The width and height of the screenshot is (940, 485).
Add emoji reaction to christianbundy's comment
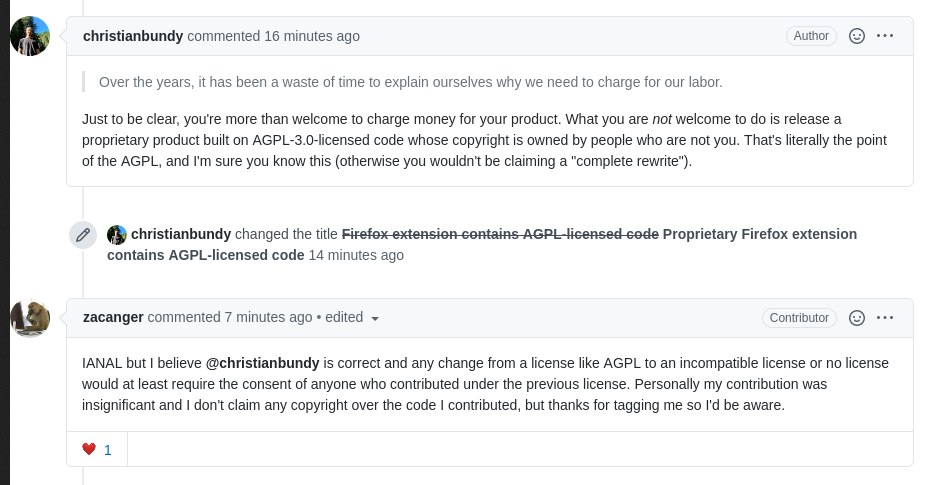857,36
